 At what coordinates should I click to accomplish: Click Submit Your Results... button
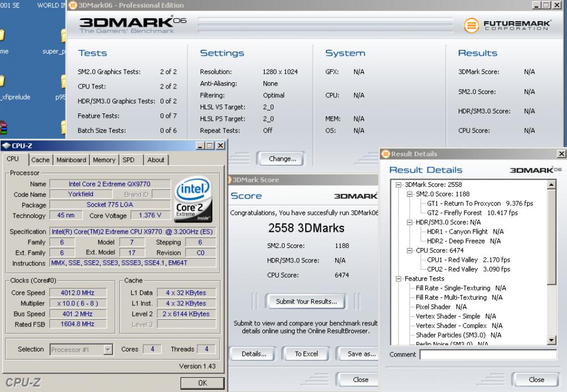pyautogui.click(x=306, y=301)
